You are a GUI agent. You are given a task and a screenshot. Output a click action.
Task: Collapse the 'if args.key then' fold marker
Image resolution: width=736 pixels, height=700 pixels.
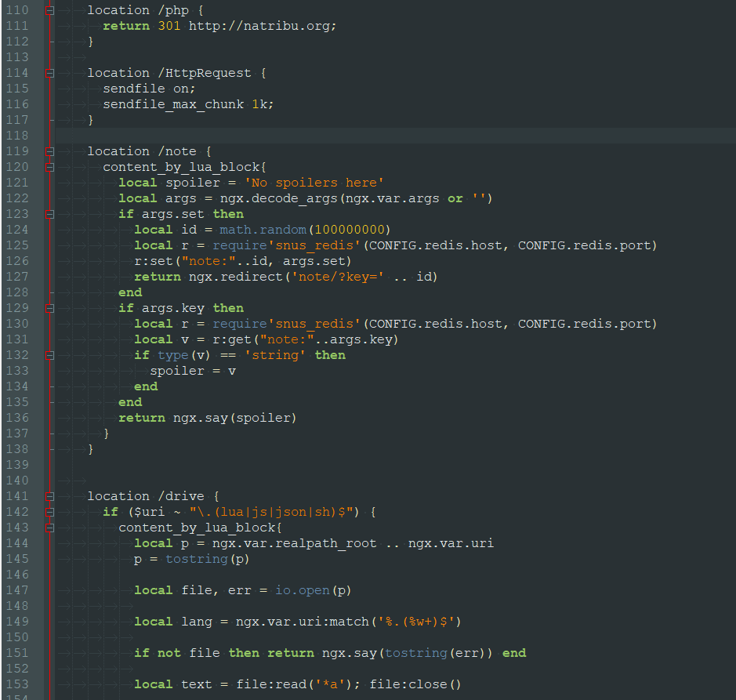[x=49, y=308]
